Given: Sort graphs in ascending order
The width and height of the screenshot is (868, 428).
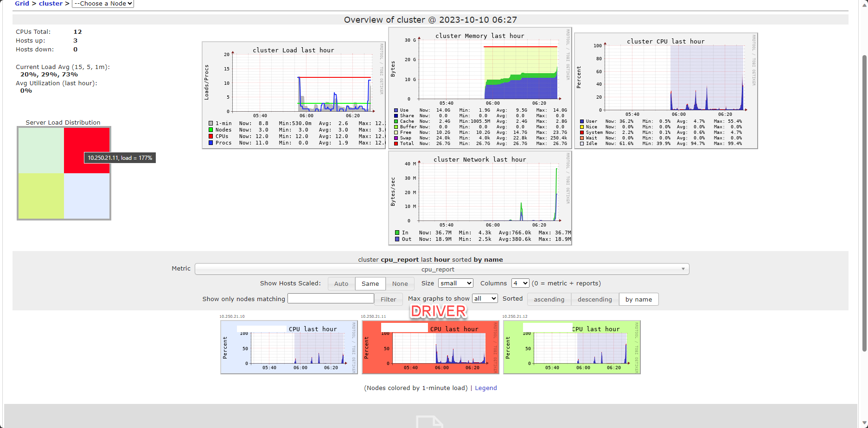Looking at the screenshot, I should pyautogui.click(x=549, y=299).
